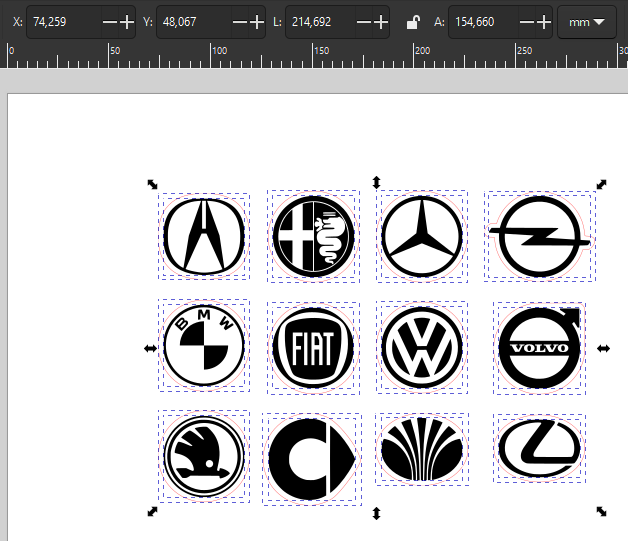Click the Acura logo on canvas
Screen dimensions: 628x541
pos(204,236)
